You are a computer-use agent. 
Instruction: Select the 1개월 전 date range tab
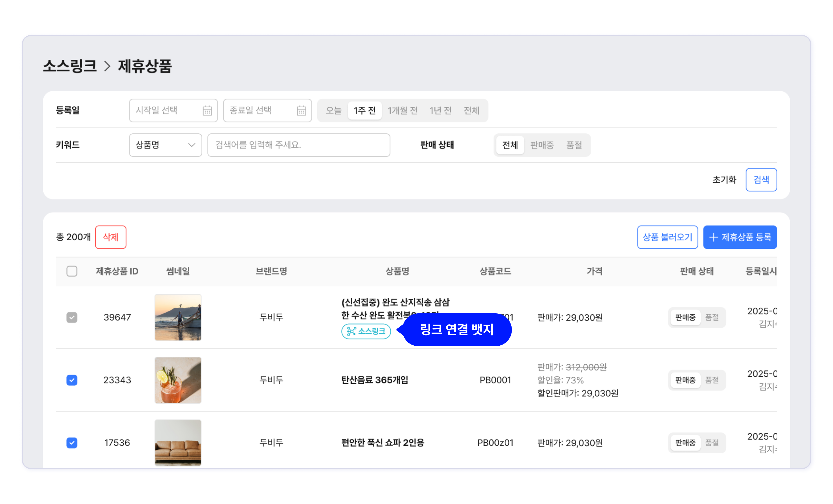tap(402, 111)
